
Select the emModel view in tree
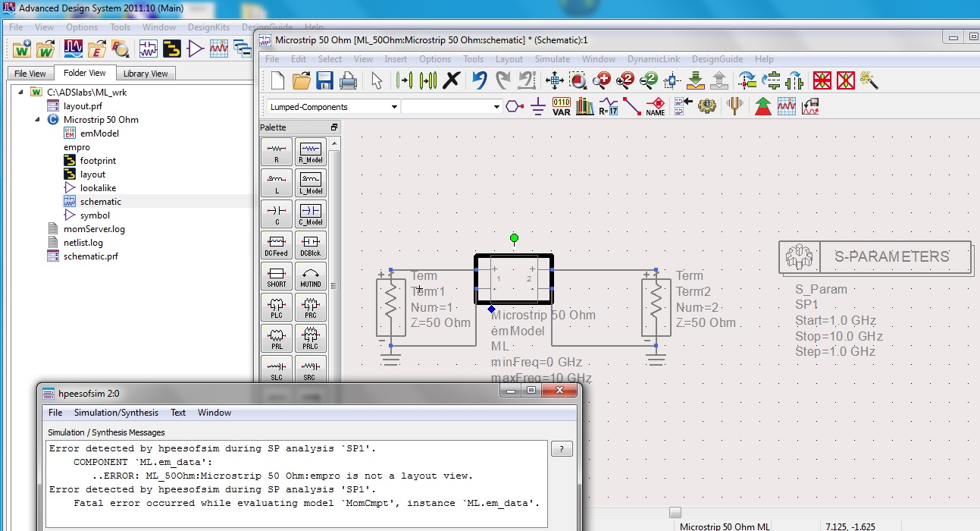(x=99, y=134)
